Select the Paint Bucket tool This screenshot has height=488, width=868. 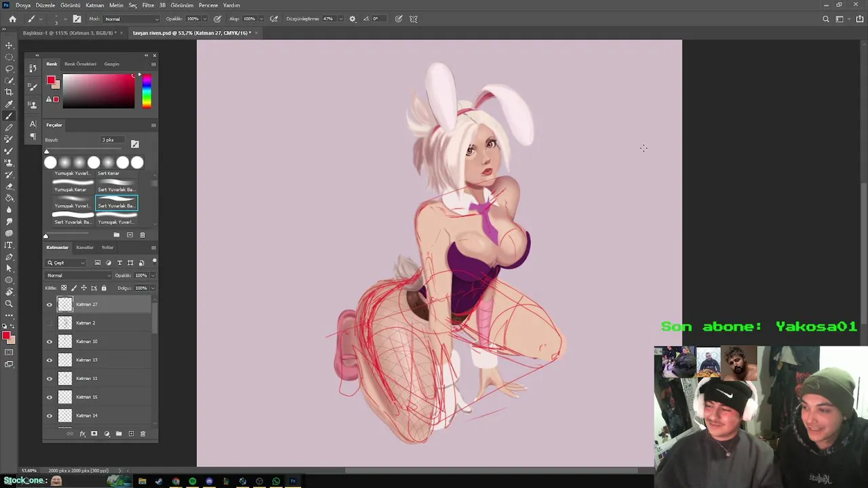[9, 198]
